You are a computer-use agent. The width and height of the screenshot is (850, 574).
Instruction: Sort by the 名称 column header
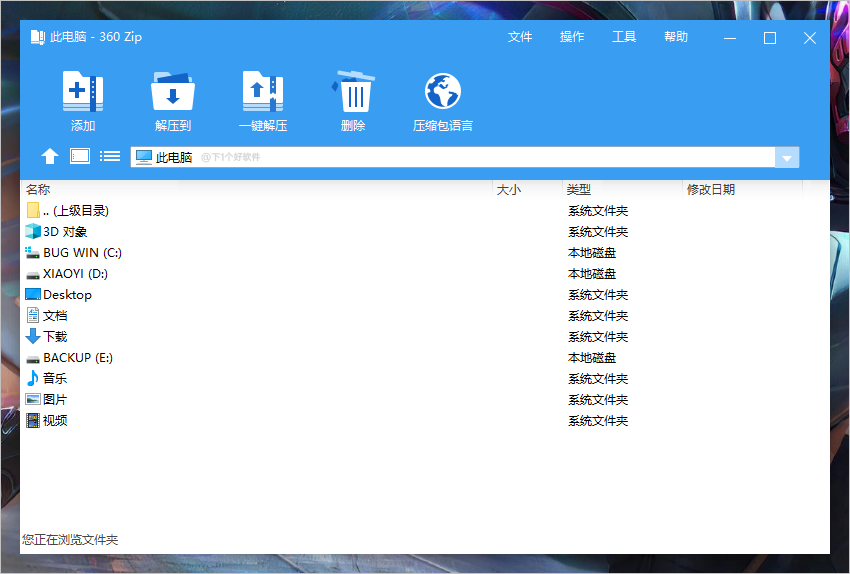(38, 189)
